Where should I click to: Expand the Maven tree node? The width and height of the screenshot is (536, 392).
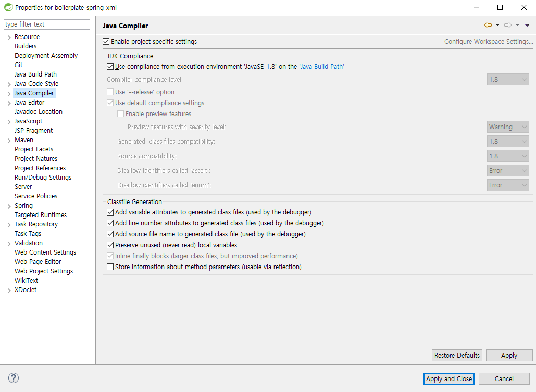point(9,141)
